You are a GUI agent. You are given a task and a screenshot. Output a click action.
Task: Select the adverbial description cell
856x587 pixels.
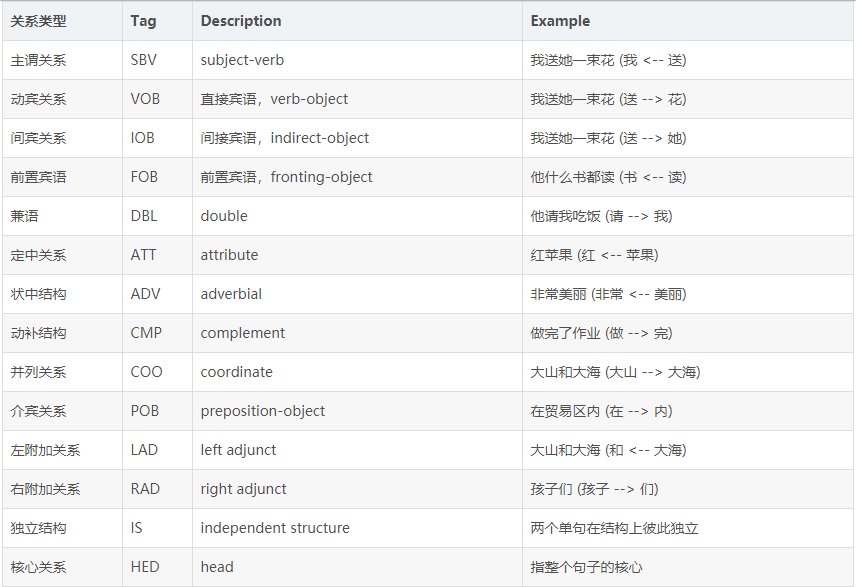tap(231, 294)
